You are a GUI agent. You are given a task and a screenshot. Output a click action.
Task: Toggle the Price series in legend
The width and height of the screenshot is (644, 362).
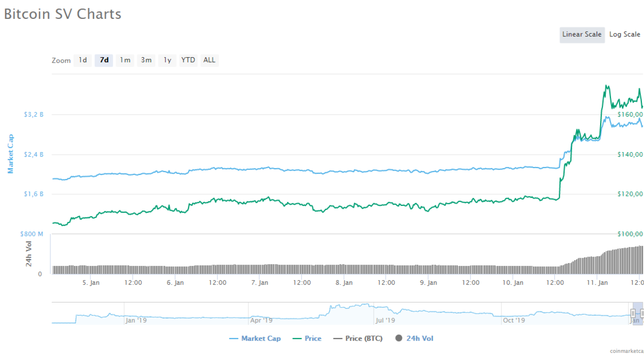(x=307, y=339)
